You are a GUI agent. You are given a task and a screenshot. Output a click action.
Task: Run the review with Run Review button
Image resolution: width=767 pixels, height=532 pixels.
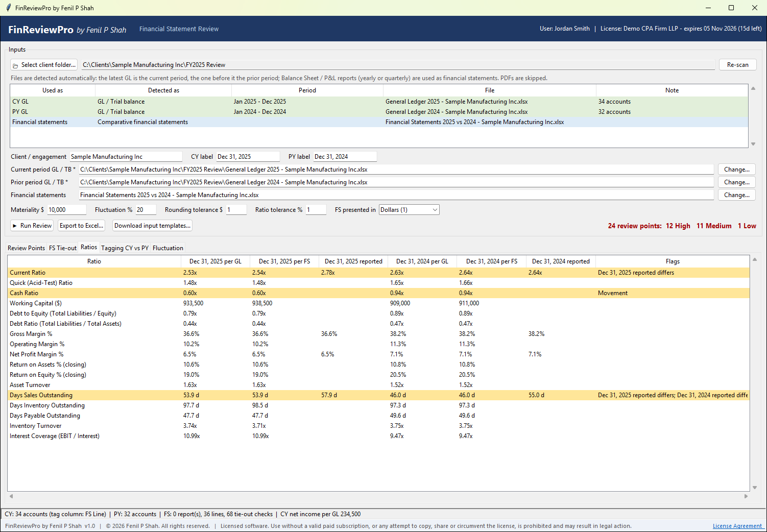[x=32, y=226]
